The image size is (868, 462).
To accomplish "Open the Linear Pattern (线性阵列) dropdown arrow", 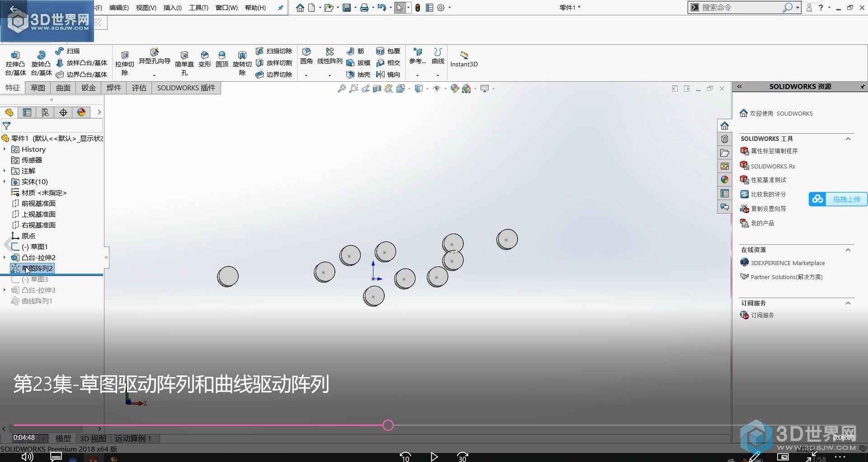I will pyautogui.click(x=330, y=75).
